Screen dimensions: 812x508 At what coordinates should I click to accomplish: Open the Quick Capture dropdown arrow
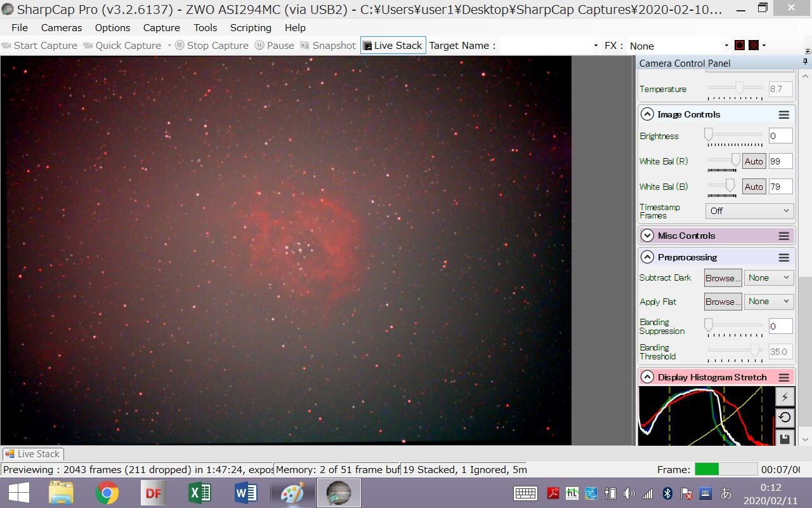coord(169,46)
